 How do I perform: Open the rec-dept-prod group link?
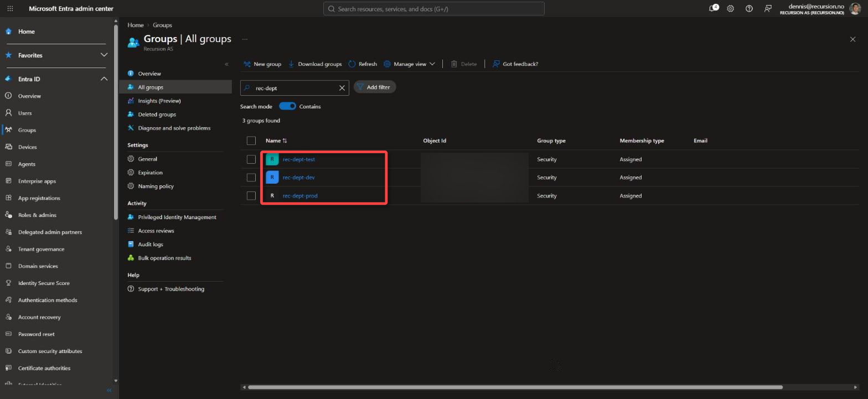click(300, 196)
